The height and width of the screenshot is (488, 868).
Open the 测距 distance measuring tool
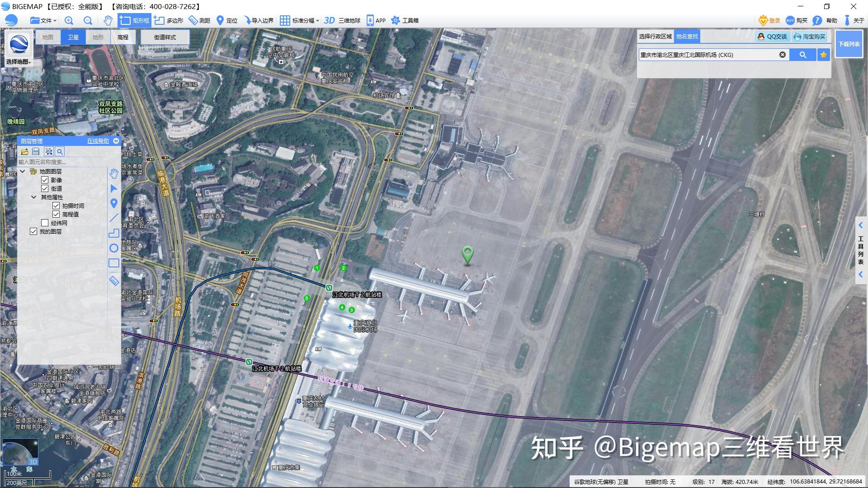199,20
